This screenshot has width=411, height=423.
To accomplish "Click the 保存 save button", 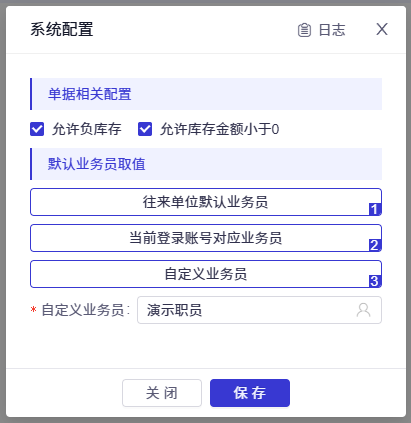I will pyautogui.click(x=250, y=393).
